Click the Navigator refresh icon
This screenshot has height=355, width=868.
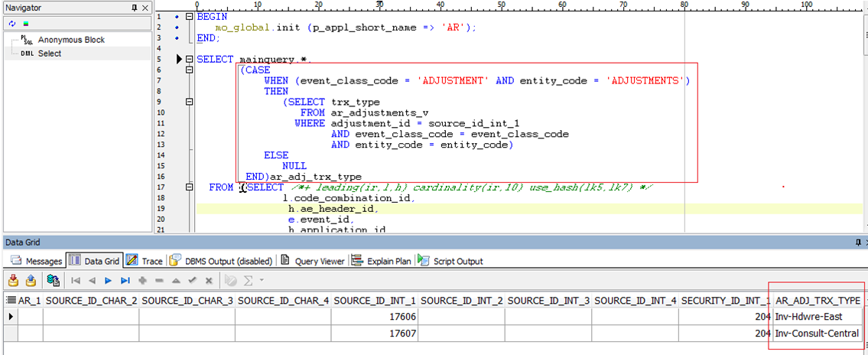tap(11, 24)
